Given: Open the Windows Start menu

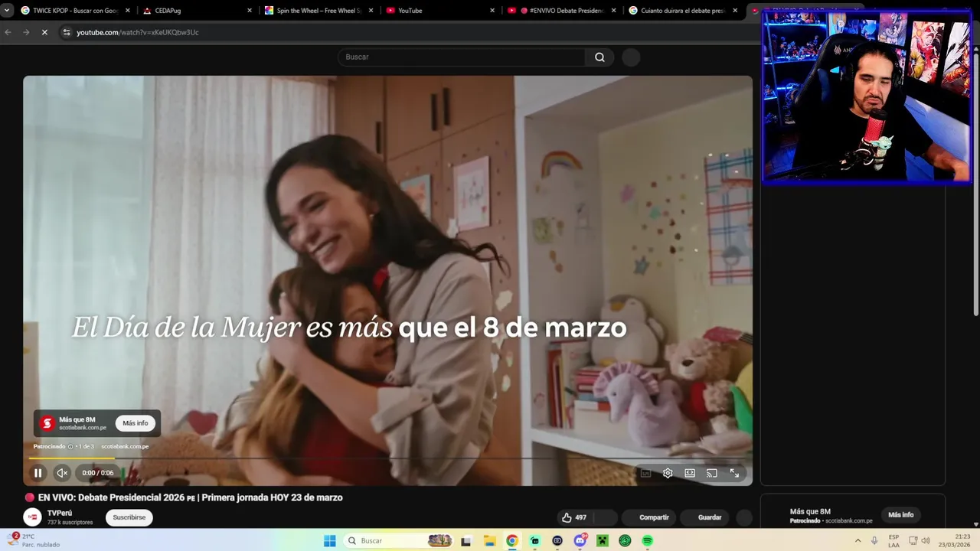Looking at the screenshot, I should pos(330,540).
